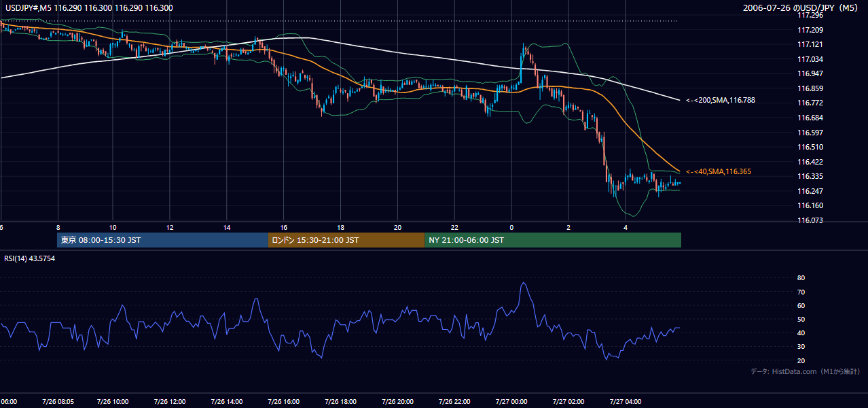Click price axis value 116.247
The width and height of the screenshot is (868, 408).
(x=811, y=191)
